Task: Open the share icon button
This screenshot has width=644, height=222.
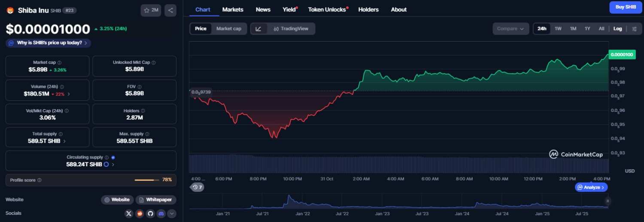Action: point(170,10)
